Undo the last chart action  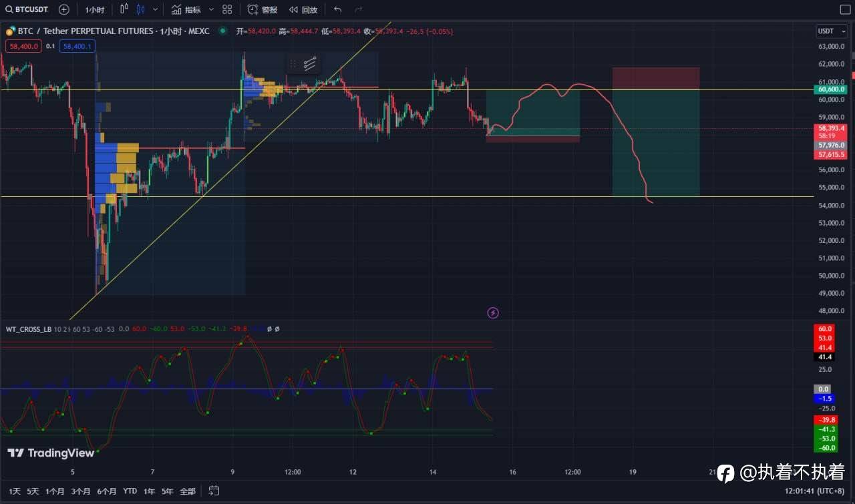pyautogui.click(x=337, y=9)
